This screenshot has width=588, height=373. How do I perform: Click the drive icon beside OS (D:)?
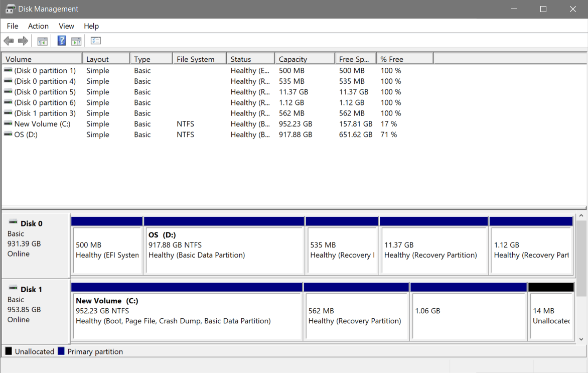tap(8, 134)
